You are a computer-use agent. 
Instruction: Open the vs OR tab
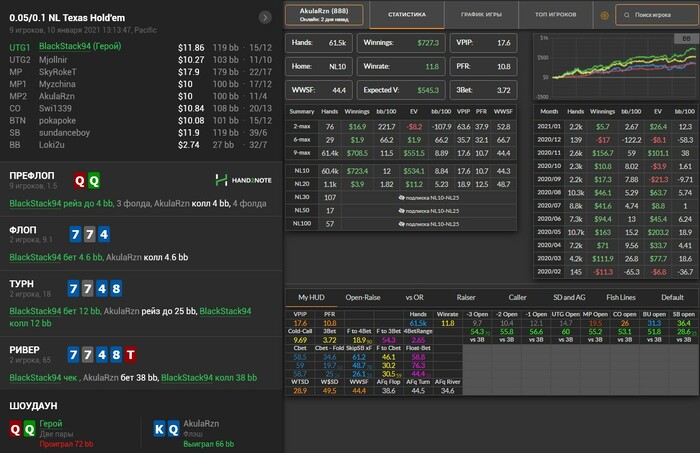(414, 297)
